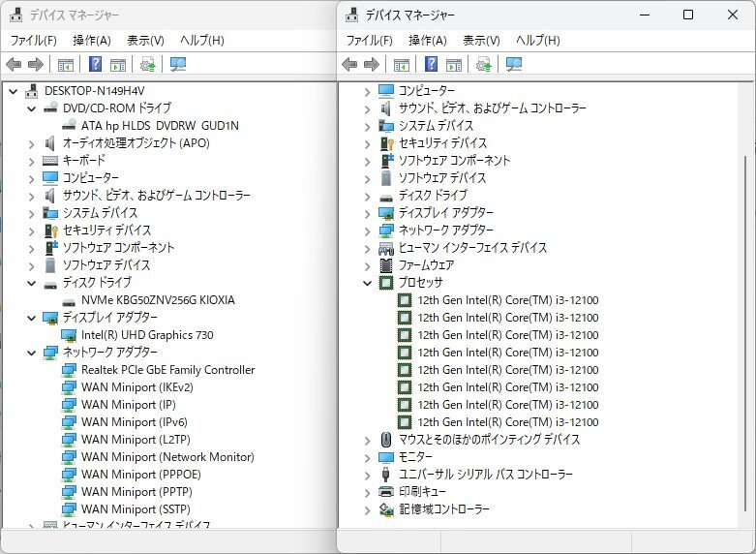This screenshot has width=756, height=554.
Task: Select WAN Miniport (Network Monitor)
Action: pyautogui.click(x=167, y=457)
